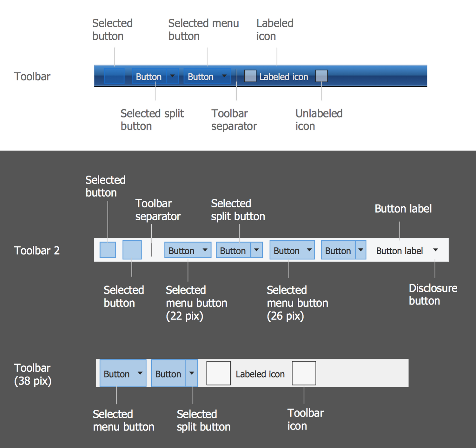
Task: Click the labeled icon square in the blue toolbar
Action: 250,76
